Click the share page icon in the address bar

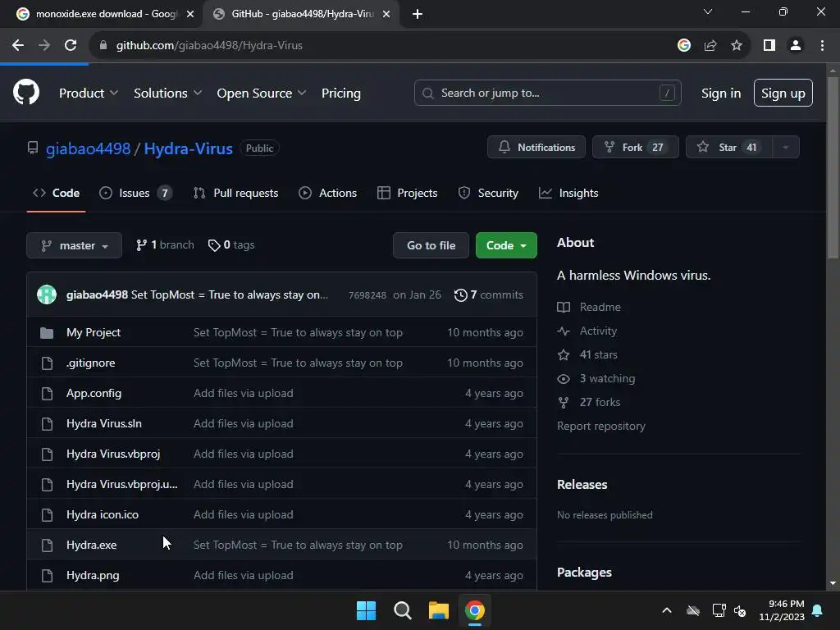tap(710, 46)
